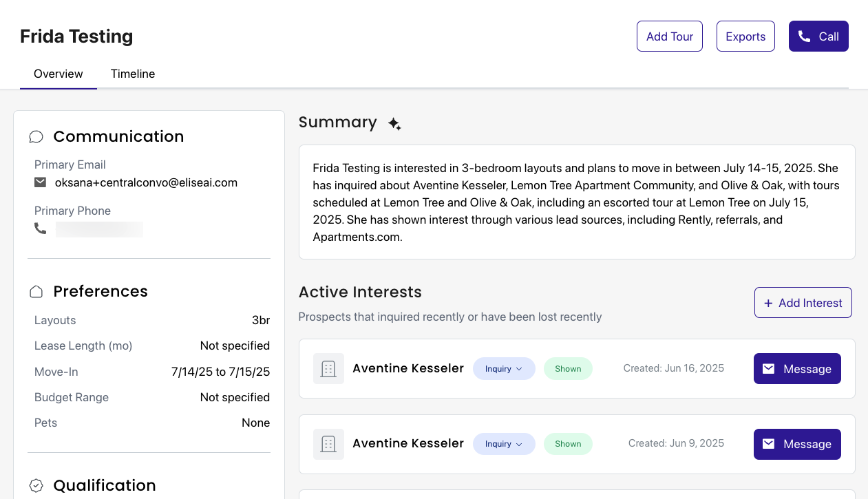Click the Preferences home icon
This screenshot has width=868, height=499.
[x=36, y=292]
